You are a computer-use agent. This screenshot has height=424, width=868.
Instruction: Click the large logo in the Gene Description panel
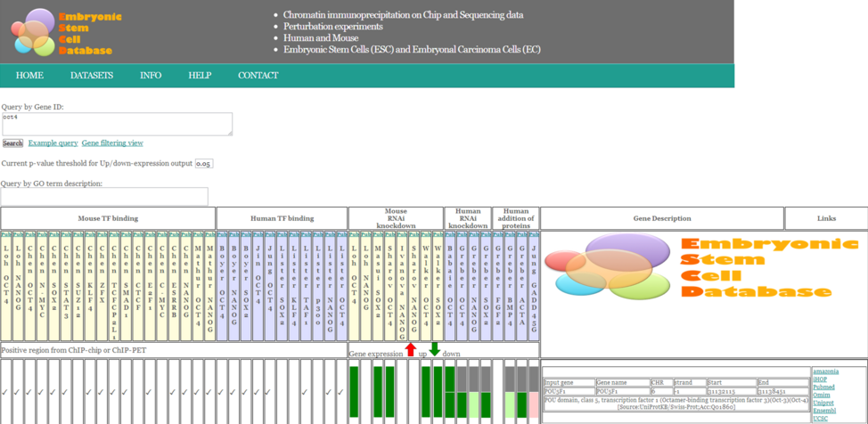coord(704,268)
